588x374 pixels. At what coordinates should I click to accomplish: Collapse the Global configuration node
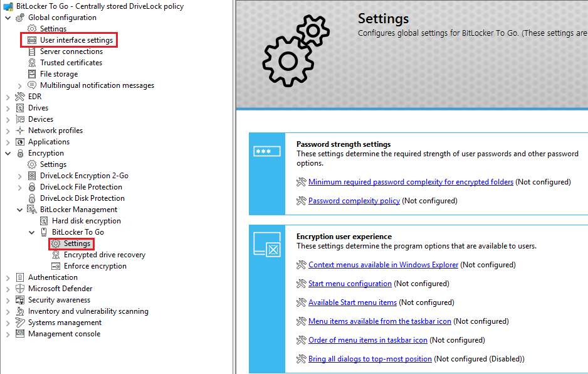[8, 18]
